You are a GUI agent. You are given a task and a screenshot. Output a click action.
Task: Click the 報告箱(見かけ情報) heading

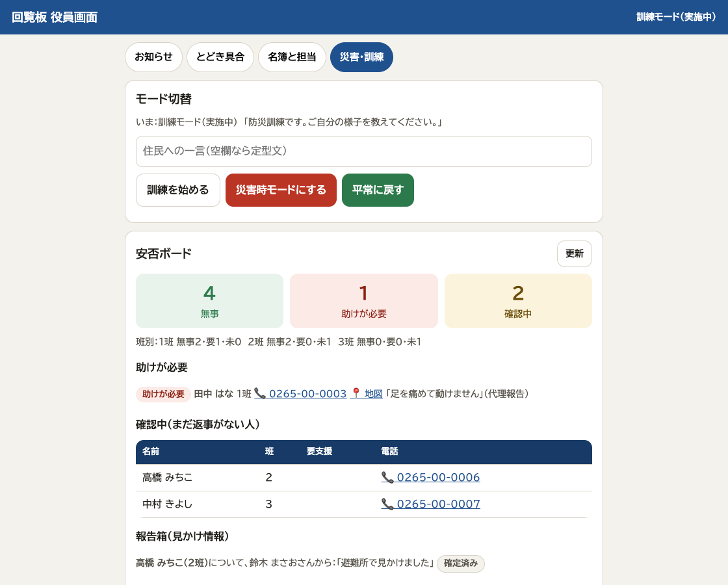click(183, 536)
